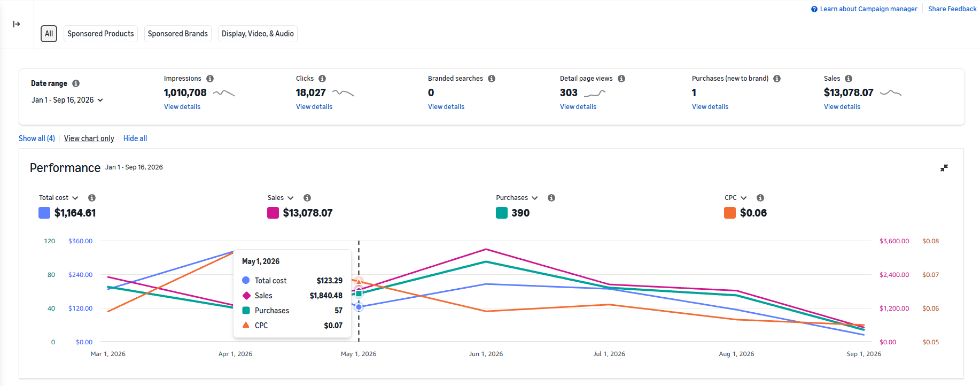The image size is (980, 386).
Task: Click the Impressions sparkline trend
Action: click(224, 93)
